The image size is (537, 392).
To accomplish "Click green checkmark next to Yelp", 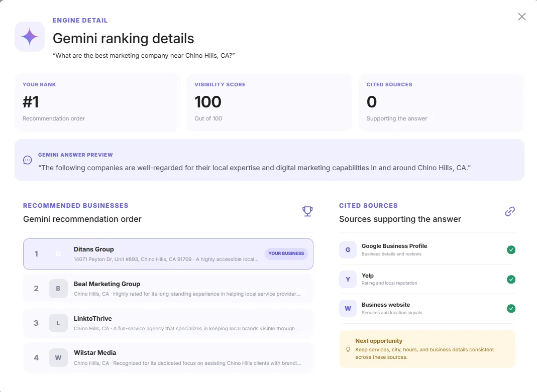I will coord(511,279).
